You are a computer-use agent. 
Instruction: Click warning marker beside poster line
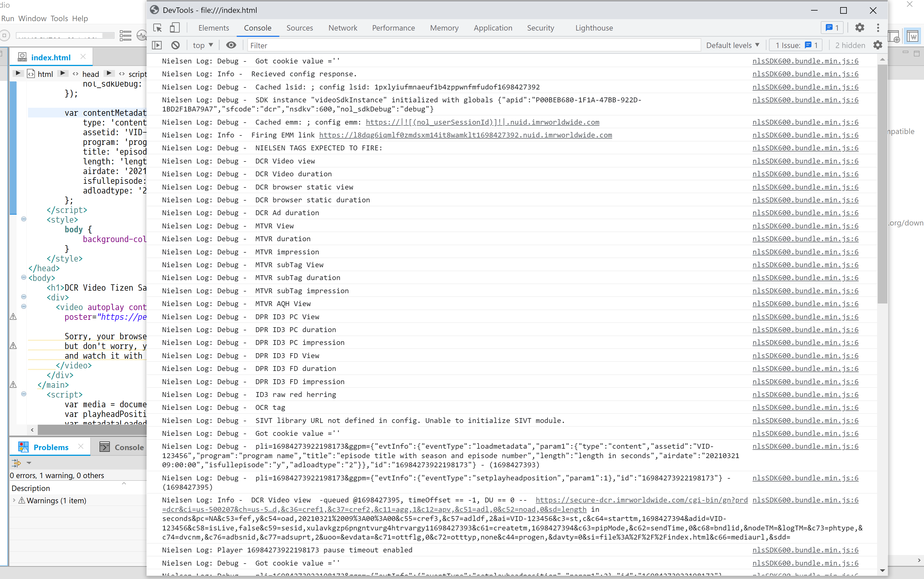pyautogui.click(x=13, y=316)
